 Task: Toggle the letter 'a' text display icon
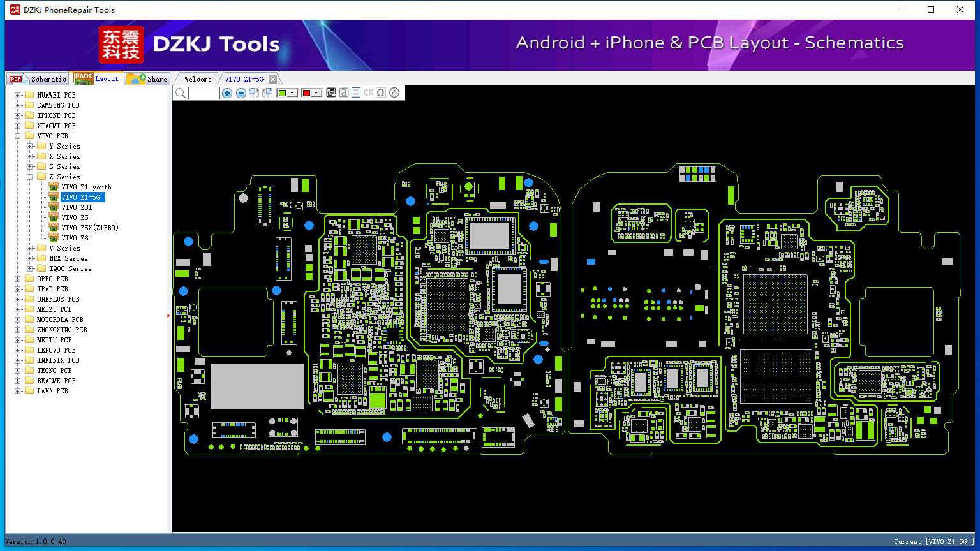click(343, 93)
